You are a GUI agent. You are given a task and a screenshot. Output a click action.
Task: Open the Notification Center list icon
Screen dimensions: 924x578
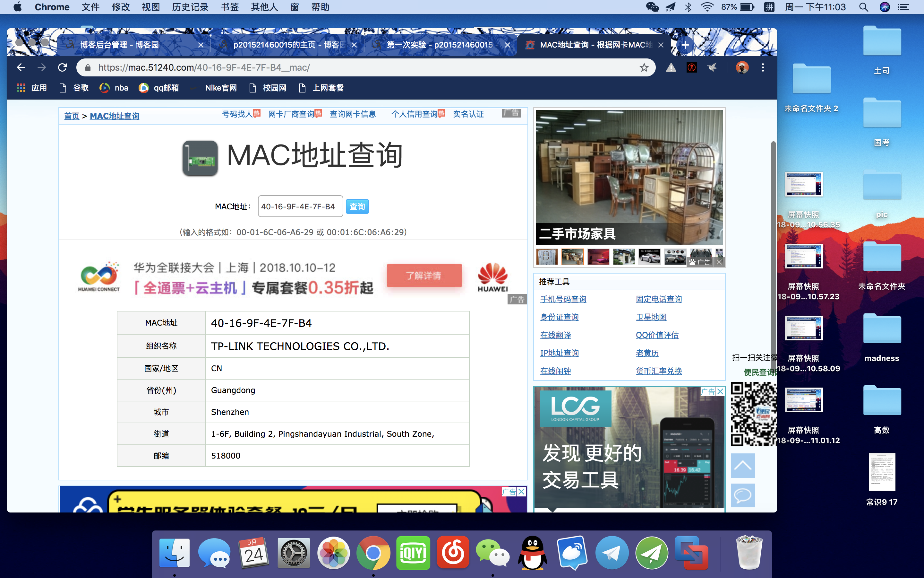tap(903, 7)
